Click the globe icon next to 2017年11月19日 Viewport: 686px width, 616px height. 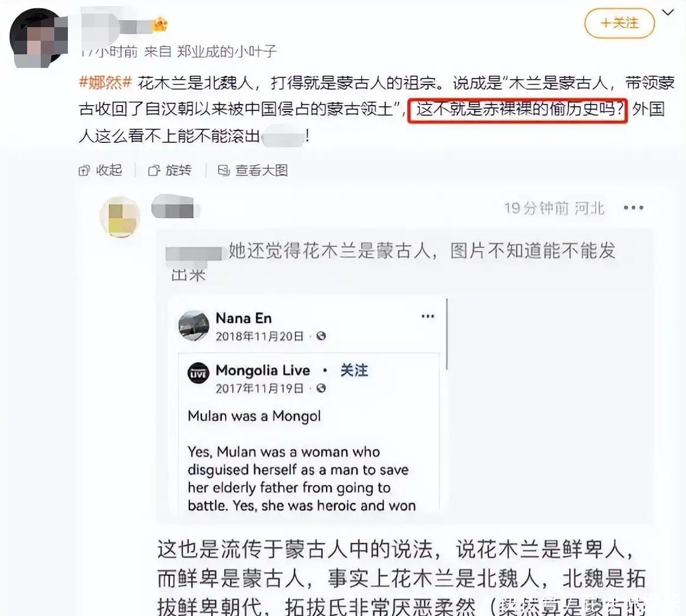click(321, 389)
